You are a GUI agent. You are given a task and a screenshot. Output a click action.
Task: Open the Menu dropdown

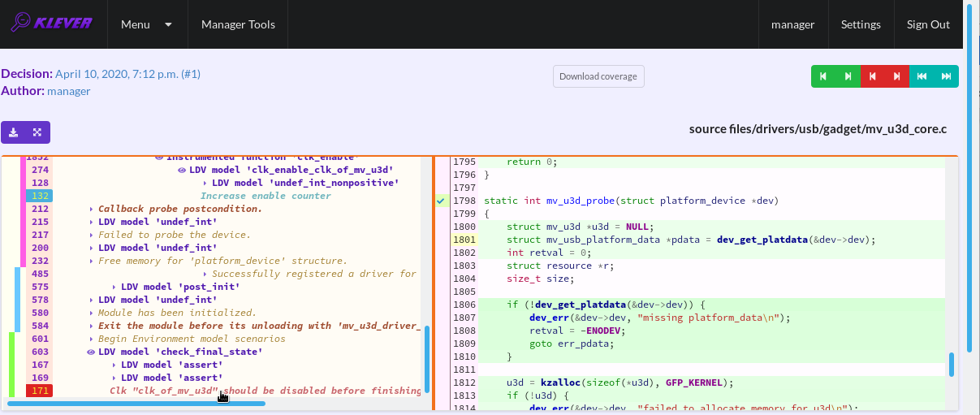[x=146, y=24]
